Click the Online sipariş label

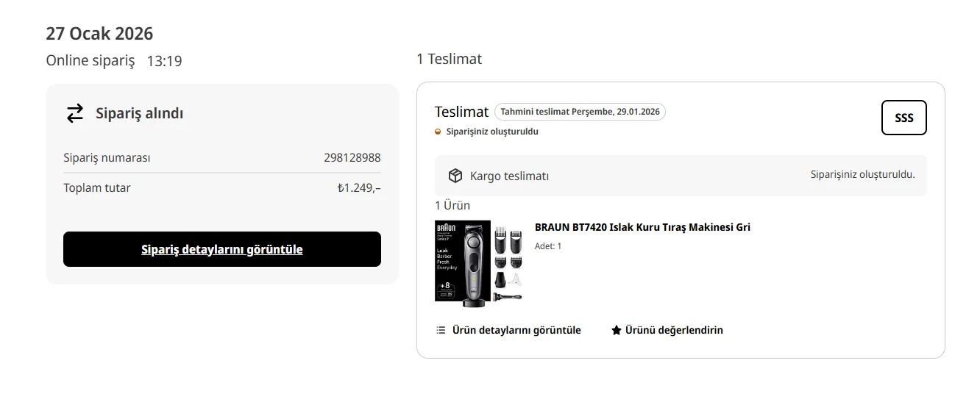coord(90,61)
